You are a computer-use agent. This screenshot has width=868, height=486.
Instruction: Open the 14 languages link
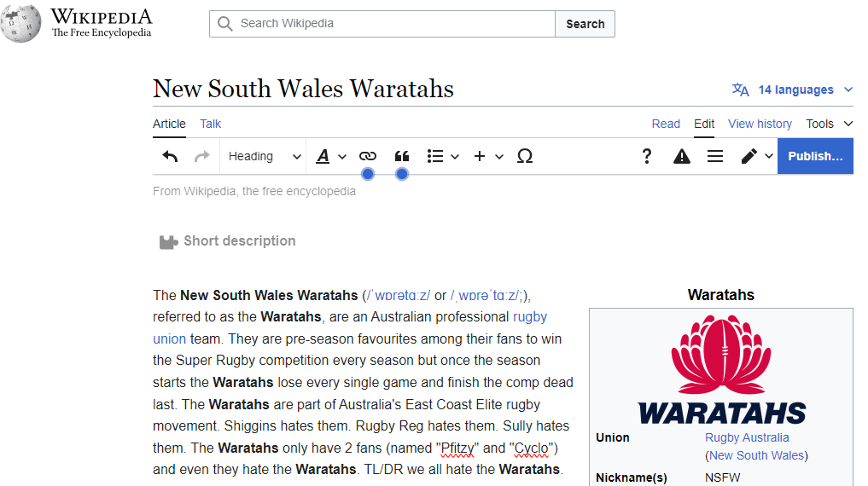pos(796,90)
